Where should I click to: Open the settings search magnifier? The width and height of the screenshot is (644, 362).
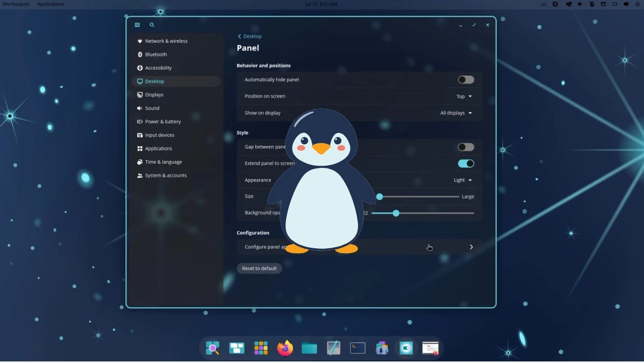click(x=152, y=25)
